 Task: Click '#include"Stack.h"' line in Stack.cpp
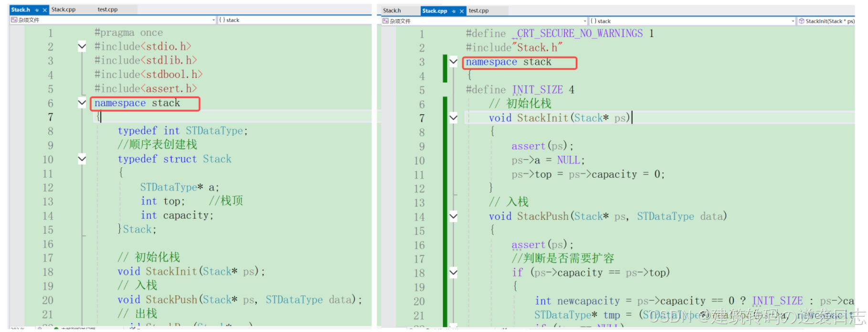pyautogui.click(x=514, y=47)
